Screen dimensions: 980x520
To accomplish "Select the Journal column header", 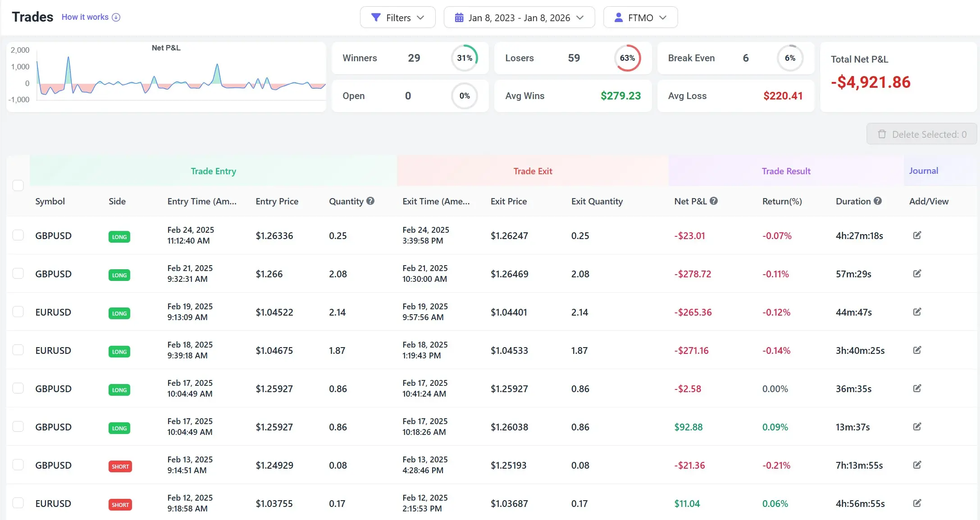I will point(924,171).
